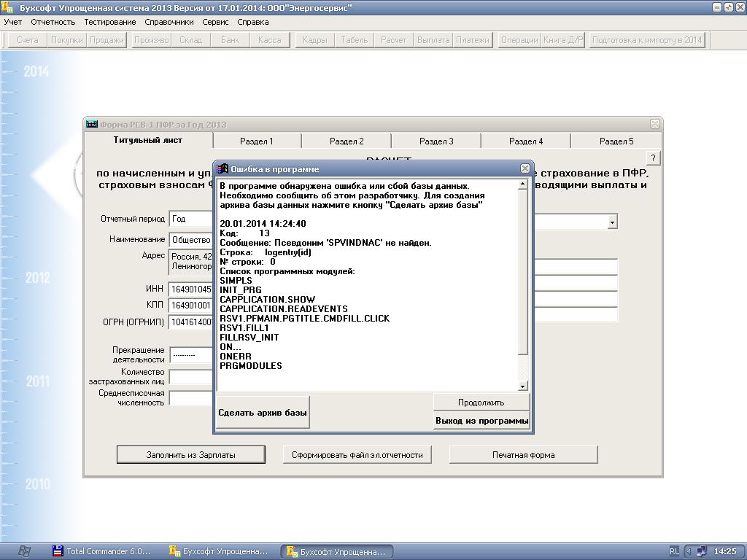Click the network icon in the system tray

(x=700, y=551)
